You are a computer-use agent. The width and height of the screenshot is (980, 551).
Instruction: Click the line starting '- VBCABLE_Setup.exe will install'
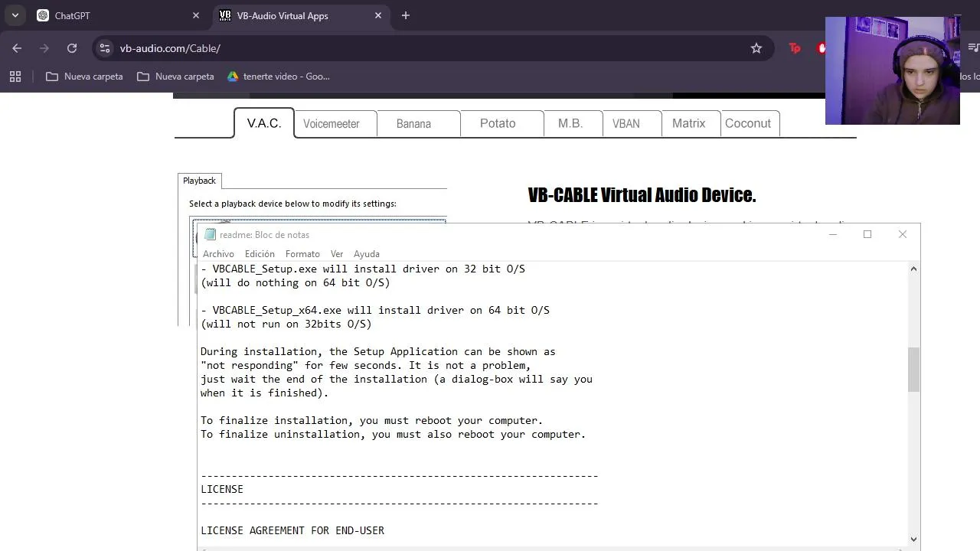tap(363, 269)
